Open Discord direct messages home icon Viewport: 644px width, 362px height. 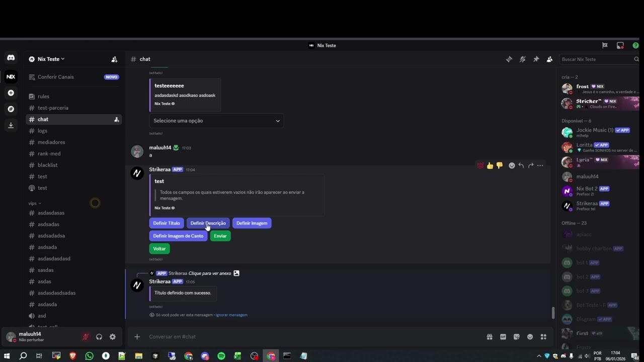tap(11, 58)
